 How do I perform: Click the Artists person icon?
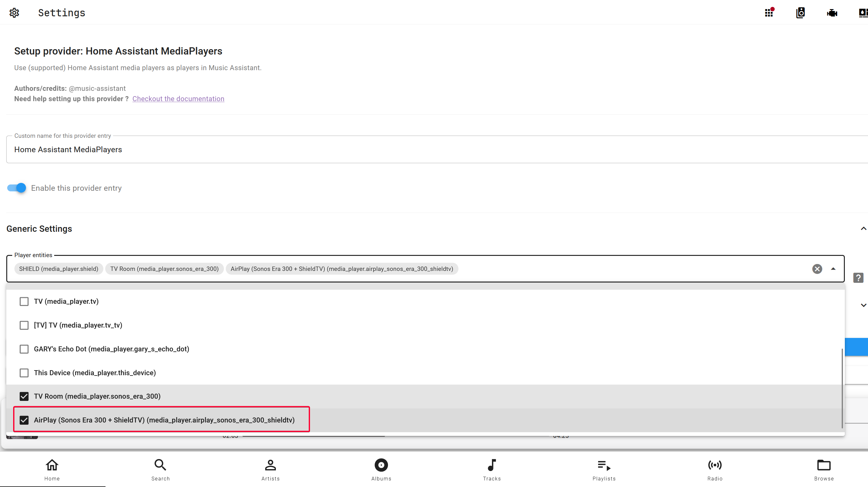[x=270, y=465]
